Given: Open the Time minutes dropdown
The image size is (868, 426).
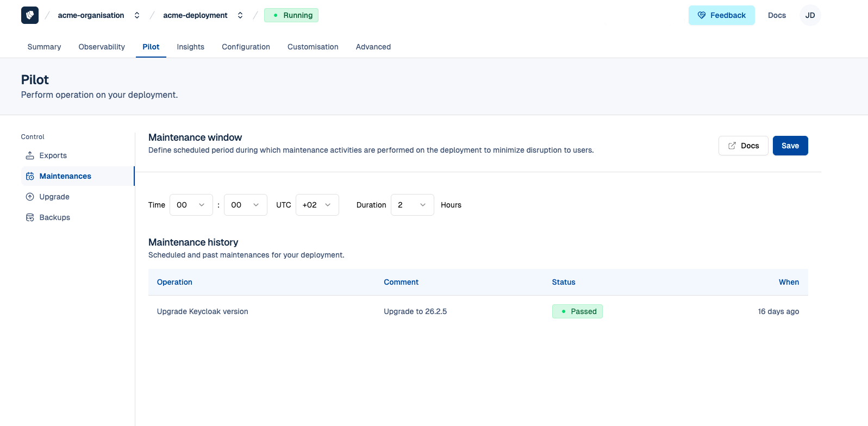Looking at the screenshot, I should tap(246, 205).
